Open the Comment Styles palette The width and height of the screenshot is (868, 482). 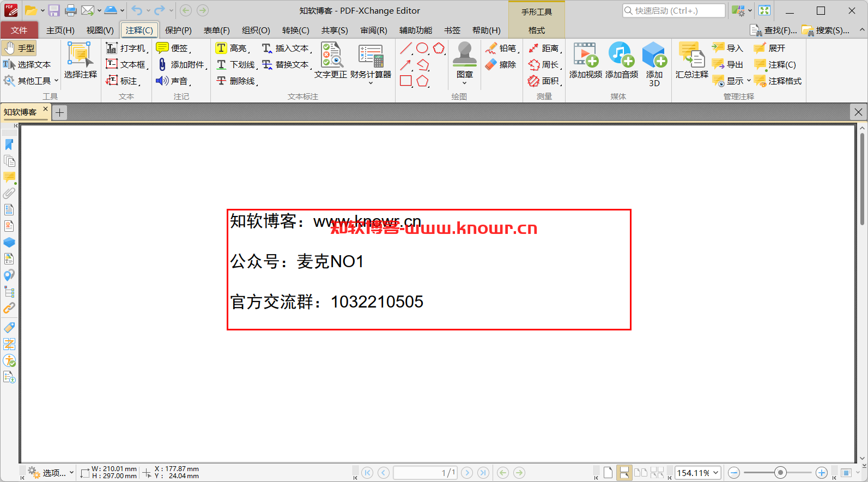(x=778, y=81)
